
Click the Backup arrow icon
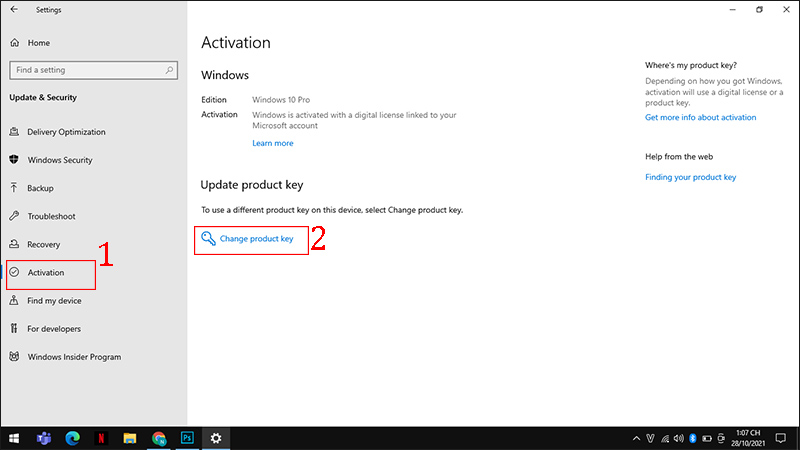(x=14, y=188)
